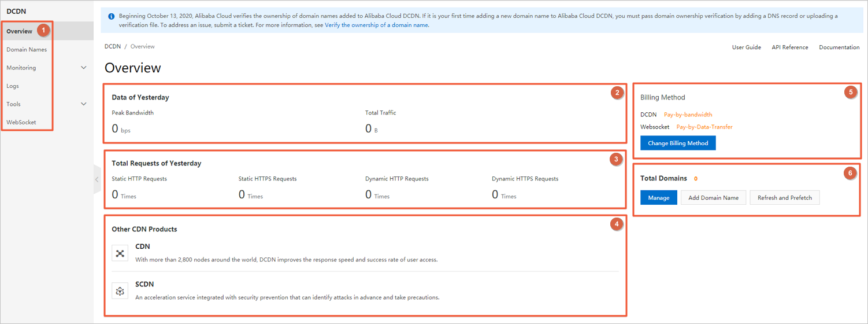
Task: Expand the Monitoring submenu chevron
Action: coord(83,68)
